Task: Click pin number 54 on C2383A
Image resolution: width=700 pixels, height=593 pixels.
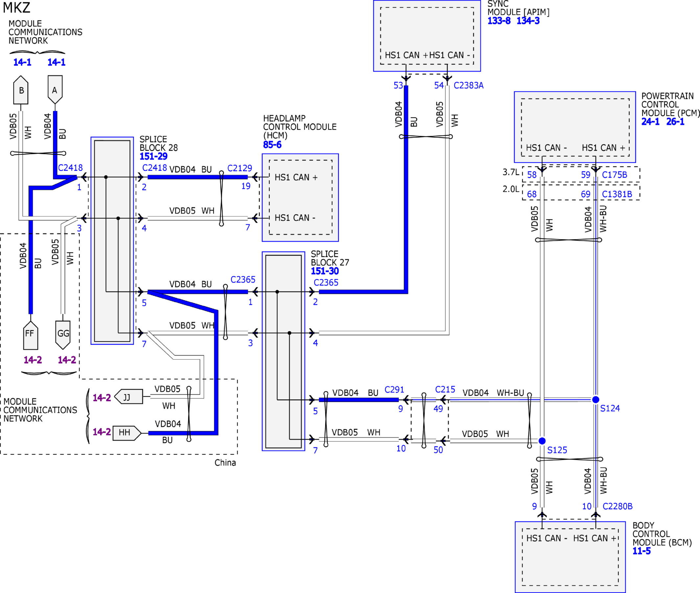Action: [x=439, y=86]
